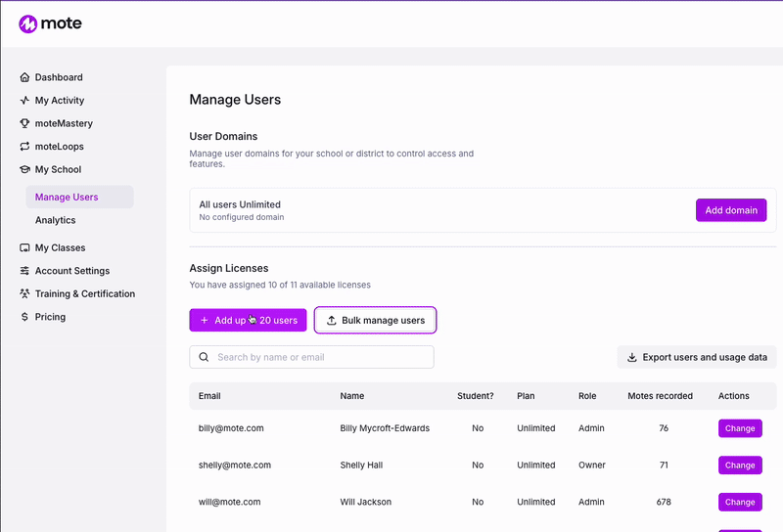Click the Pricing dollar sign icon
Image resolution: width=783 pixels, height=532 pixels.
point(24,317)
